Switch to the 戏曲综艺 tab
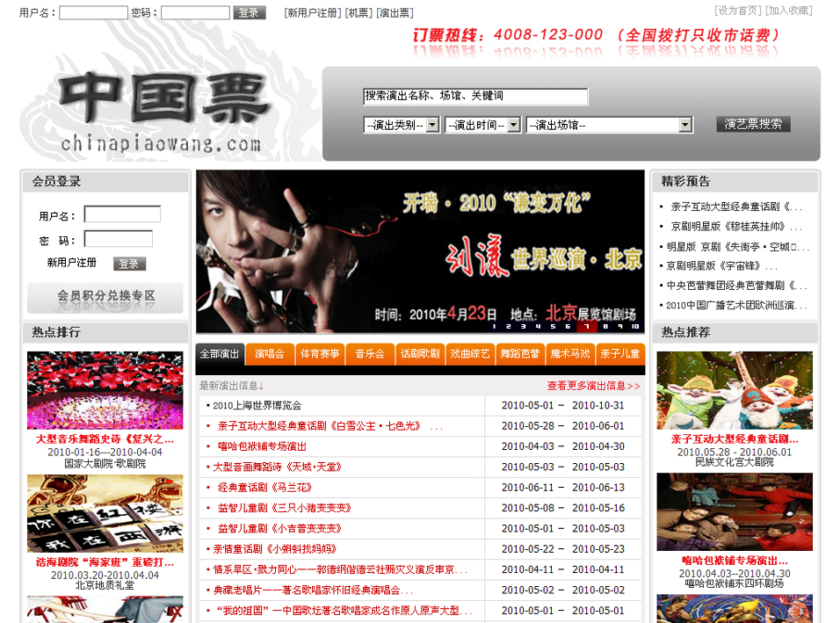 (470, 354)
